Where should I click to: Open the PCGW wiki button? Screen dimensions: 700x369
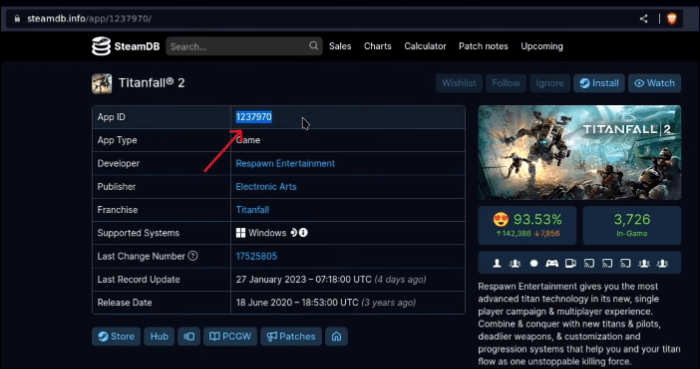[230, 336]
